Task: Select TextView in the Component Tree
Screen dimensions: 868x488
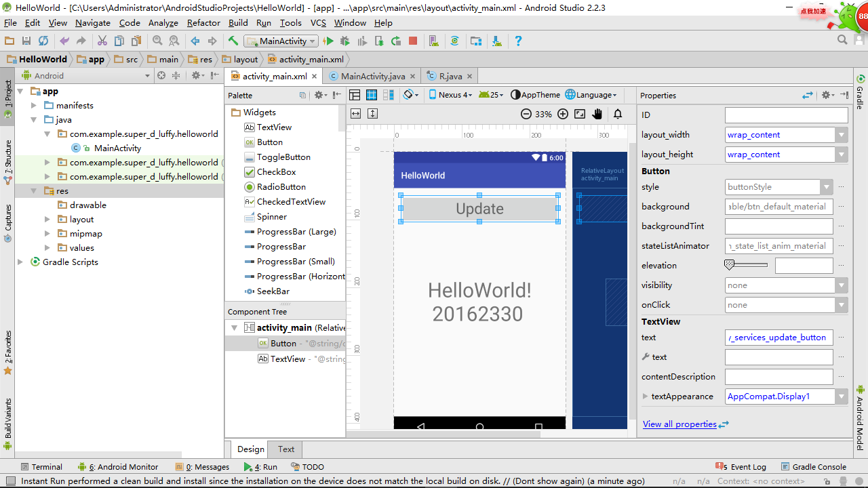Action: pyautogui.click(x=288, y=359)
